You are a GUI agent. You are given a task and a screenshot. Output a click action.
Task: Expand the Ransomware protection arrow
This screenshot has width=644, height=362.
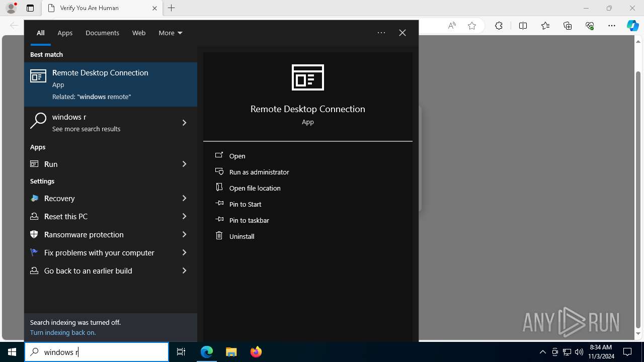(x=184, y=234)
